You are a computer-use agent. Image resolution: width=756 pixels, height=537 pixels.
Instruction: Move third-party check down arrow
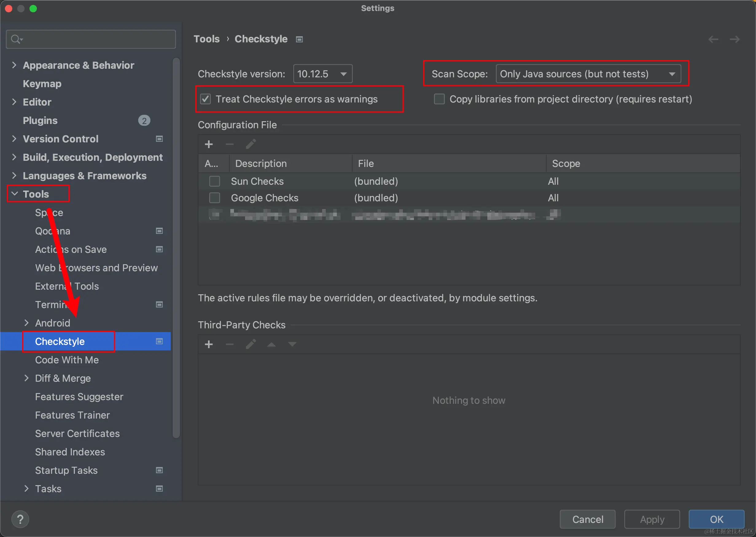coord(292,344)
